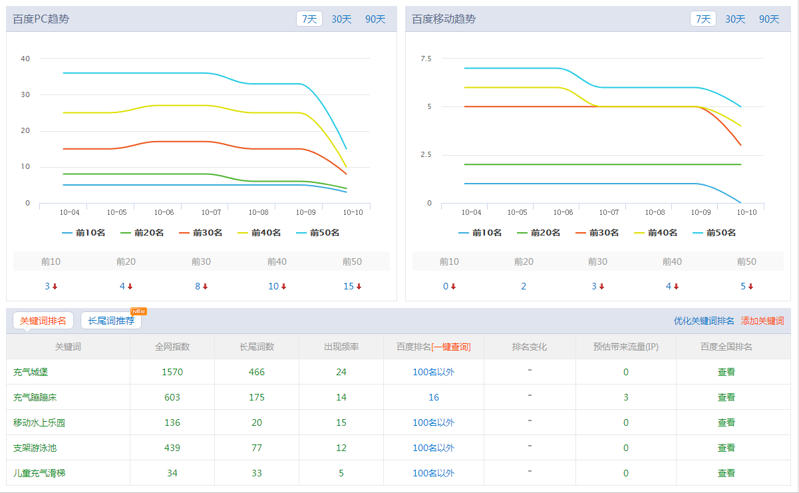This screenshot has width=799, height=493.
Task: Click 10-10 date on PC chart axis
Action: [x=353, y=212]
